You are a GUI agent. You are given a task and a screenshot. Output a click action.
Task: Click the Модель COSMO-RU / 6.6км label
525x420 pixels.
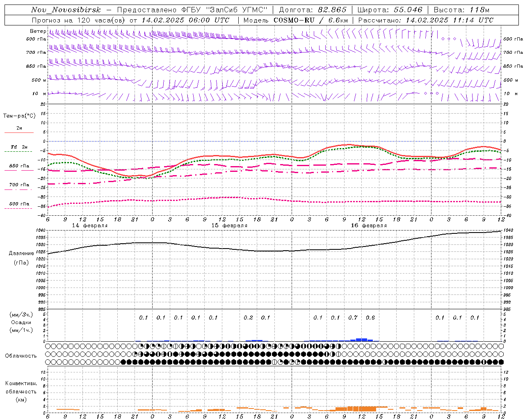[296, 20]
